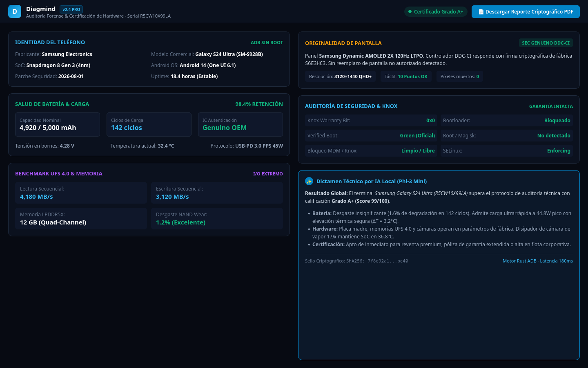Click the Snapdragon 8 Gen 3 SoC value
The height and width of the screenshot is (368, 588).
click(x=58, y=65)
